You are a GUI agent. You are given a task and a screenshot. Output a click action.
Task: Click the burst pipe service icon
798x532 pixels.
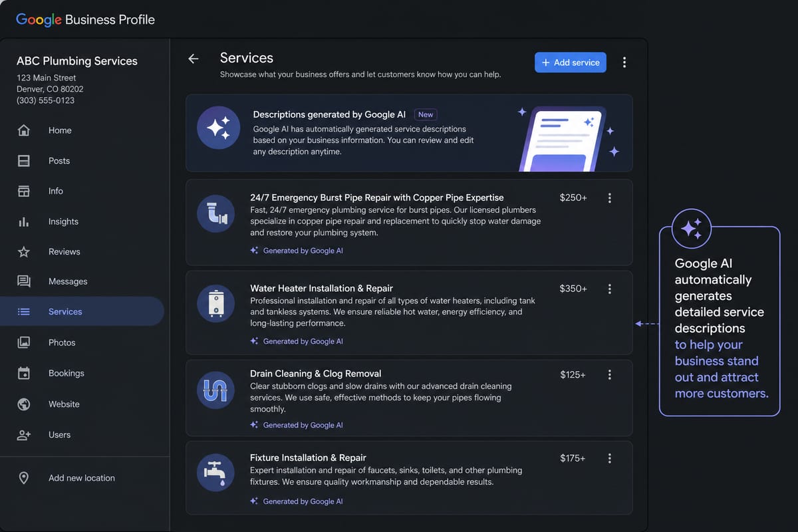[216, 214]
